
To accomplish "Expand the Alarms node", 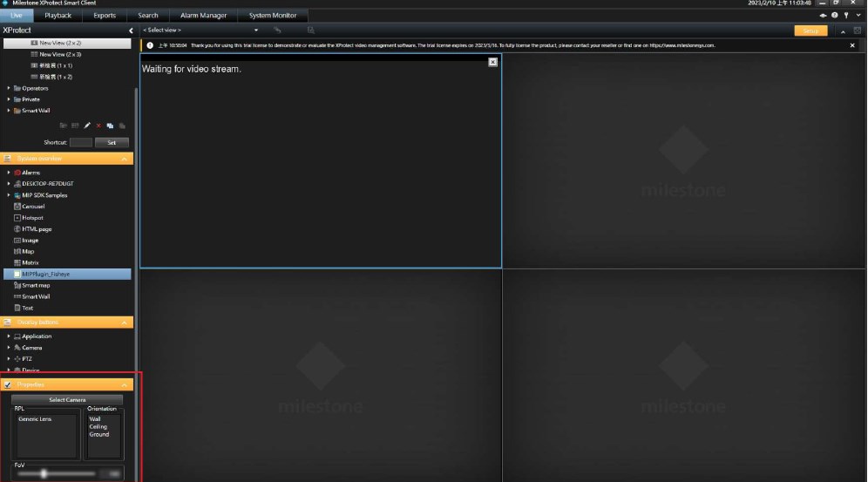I will tap(9, 173).
